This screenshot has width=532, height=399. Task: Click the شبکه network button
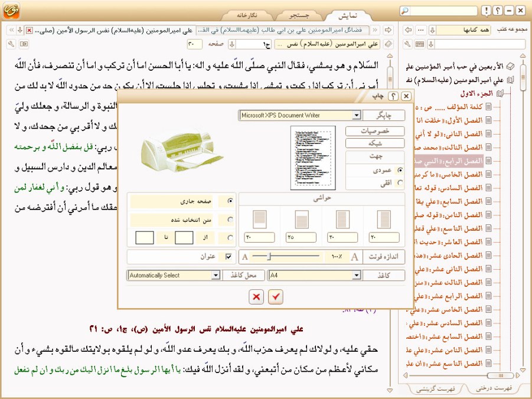375,143
